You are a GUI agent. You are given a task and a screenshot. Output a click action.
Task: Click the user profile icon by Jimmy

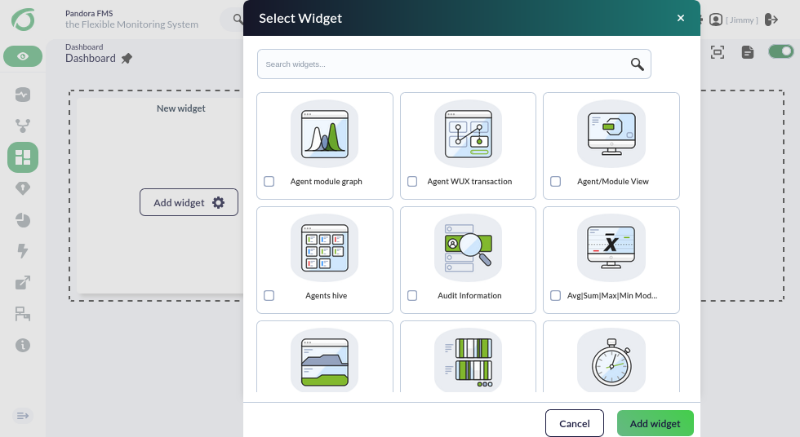click(x=716, y=20)
